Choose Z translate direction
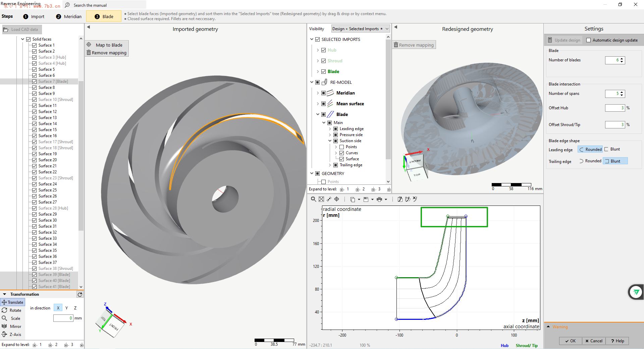 [75, 308]
